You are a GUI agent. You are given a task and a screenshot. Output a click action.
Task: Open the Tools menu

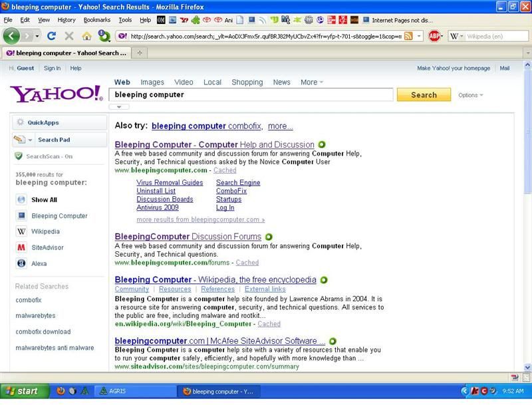(x=125, y=20)
